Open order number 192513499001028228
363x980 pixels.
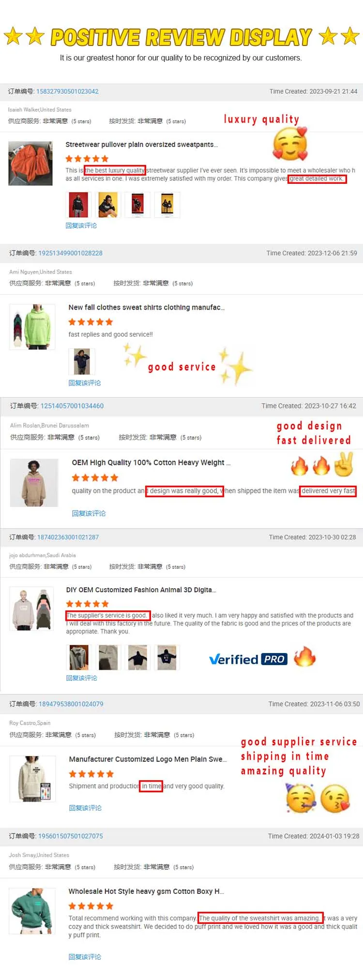[70, 253]
